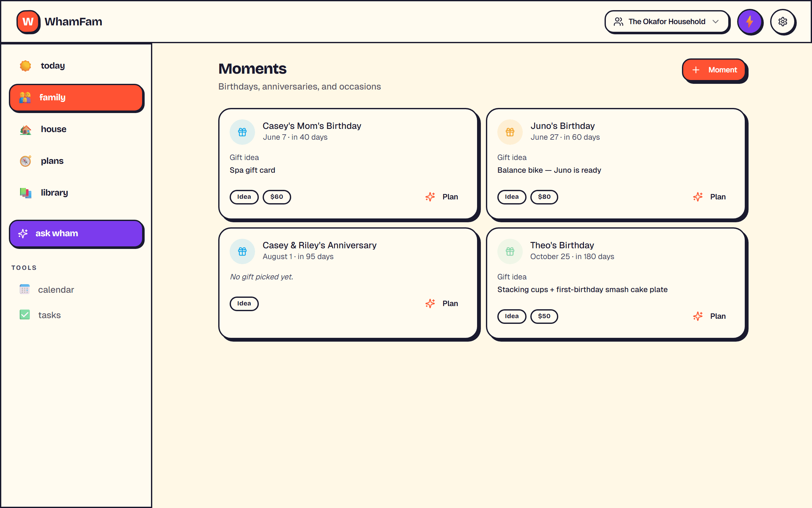Click Balance bike — Juno is ready text

[x=549, y=170]
